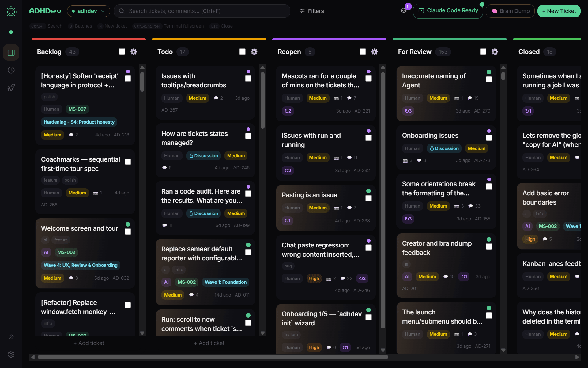Open the adhdev project dropdown

click(89, 11)
